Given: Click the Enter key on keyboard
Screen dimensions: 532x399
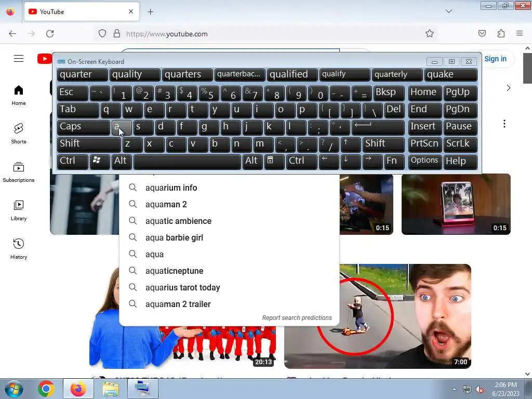Looking at the screenshot, I should 378,127.
